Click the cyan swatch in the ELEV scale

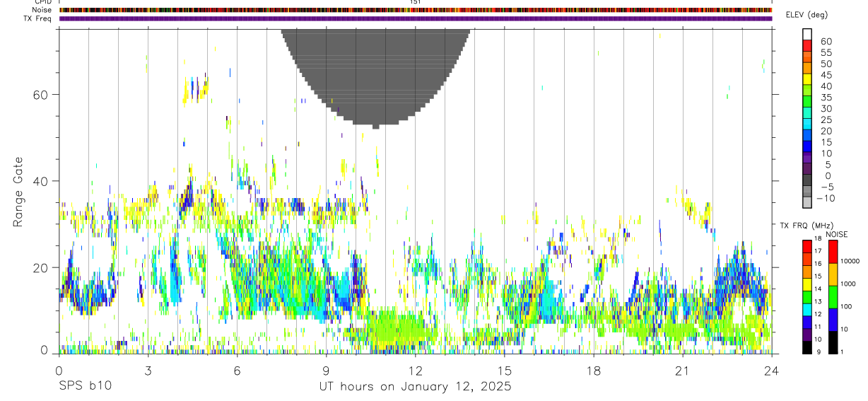point(807,124)
